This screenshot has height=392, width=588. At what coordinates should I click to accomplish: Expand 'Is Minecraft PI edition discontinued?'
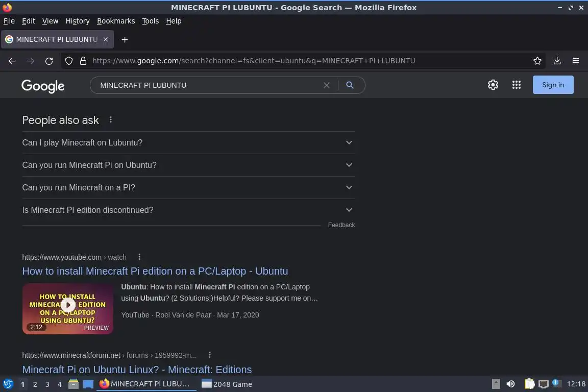[x=189, y=210]
